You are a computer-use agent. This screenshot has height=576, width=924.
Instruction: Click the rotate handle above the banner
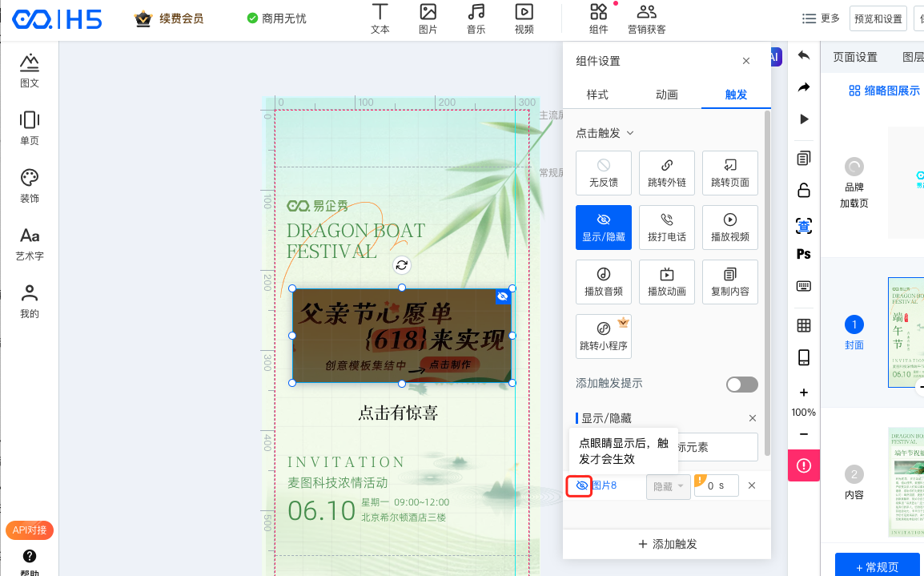[402, 265]
